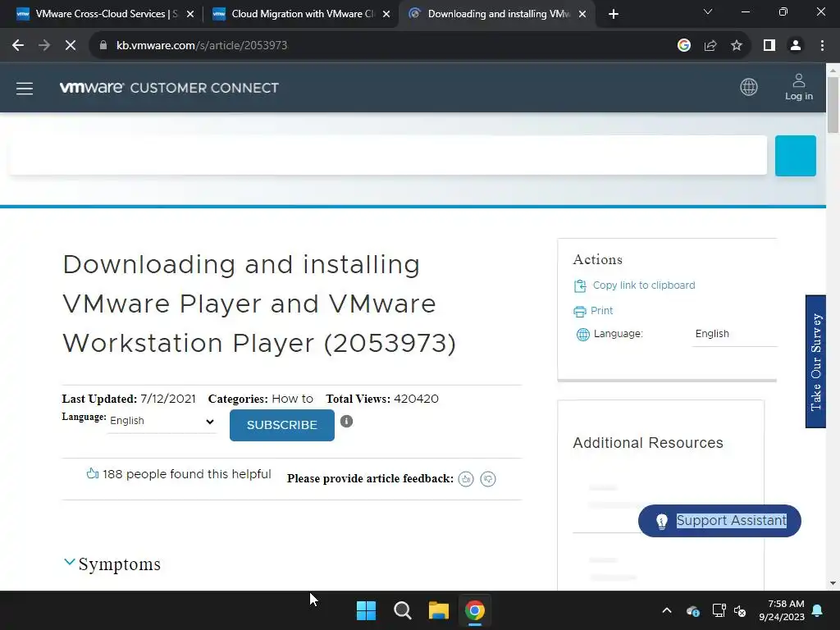Give thumbs up article feedback
This screenshot has width=840, height=630.
pos(466,479)
